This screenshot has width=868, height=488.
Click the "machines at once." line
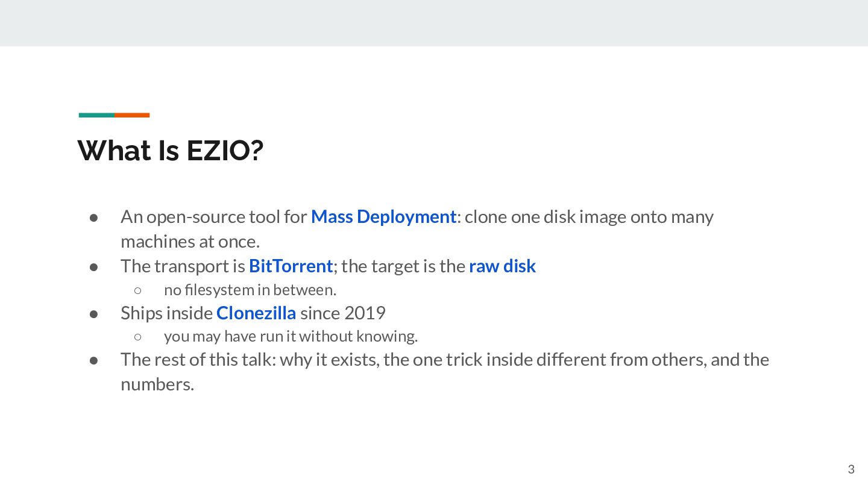[190, 242]
